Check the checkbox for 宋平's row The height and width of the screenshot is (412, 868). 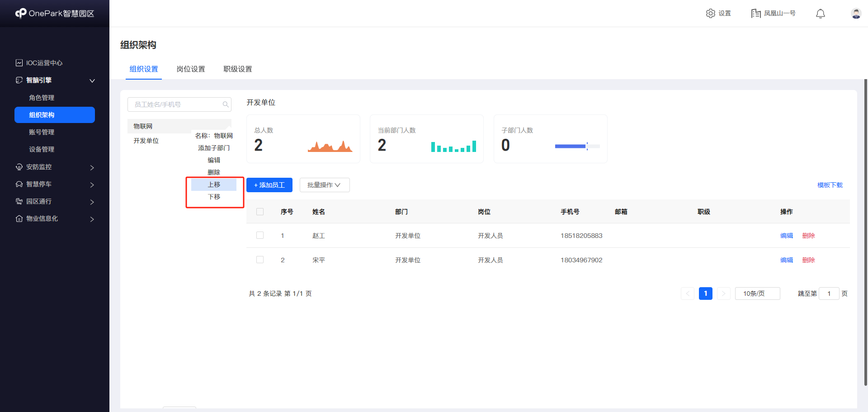[x=260, y=260]
